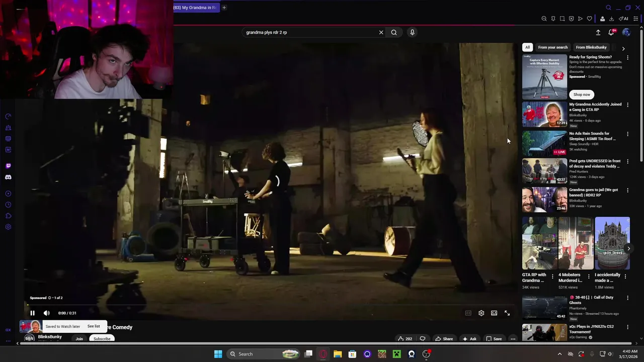Open File Explorer from taskbar

tap(338, 354)
